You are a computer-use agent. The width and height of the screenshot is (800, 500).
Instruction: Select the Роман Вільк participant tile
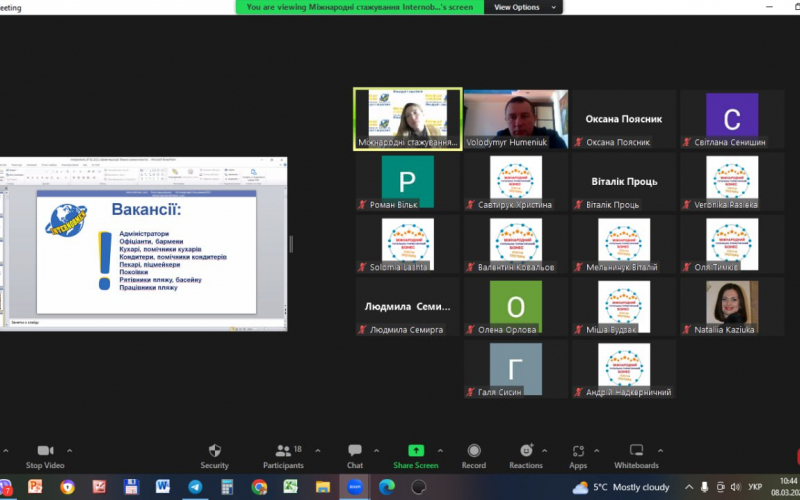[408, 182]
